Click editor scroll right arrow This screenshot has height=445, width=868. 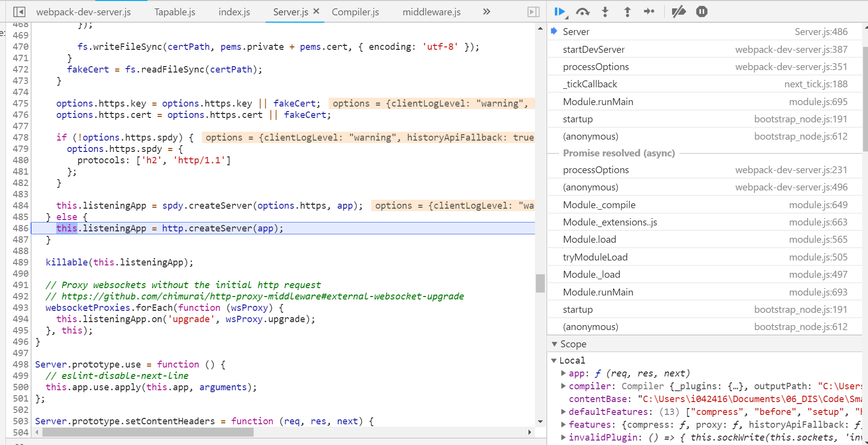click(x=529, y=432)
